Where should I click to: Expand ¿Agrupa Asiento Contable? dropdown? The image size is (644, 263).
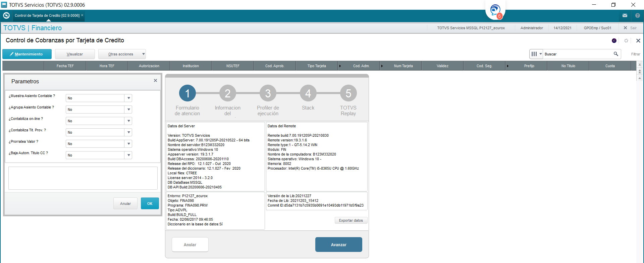pyautogui.click(x=128, y=109)
